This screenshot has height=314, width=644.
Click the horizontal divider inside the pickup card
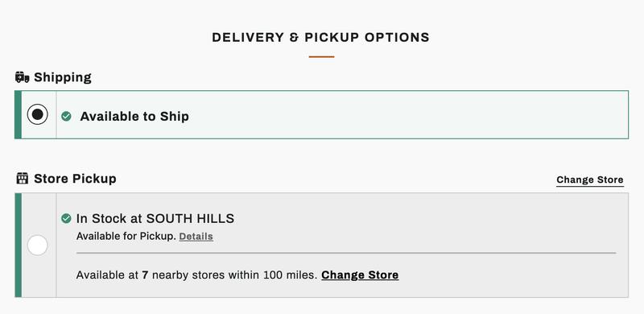(x=346, y=253)
